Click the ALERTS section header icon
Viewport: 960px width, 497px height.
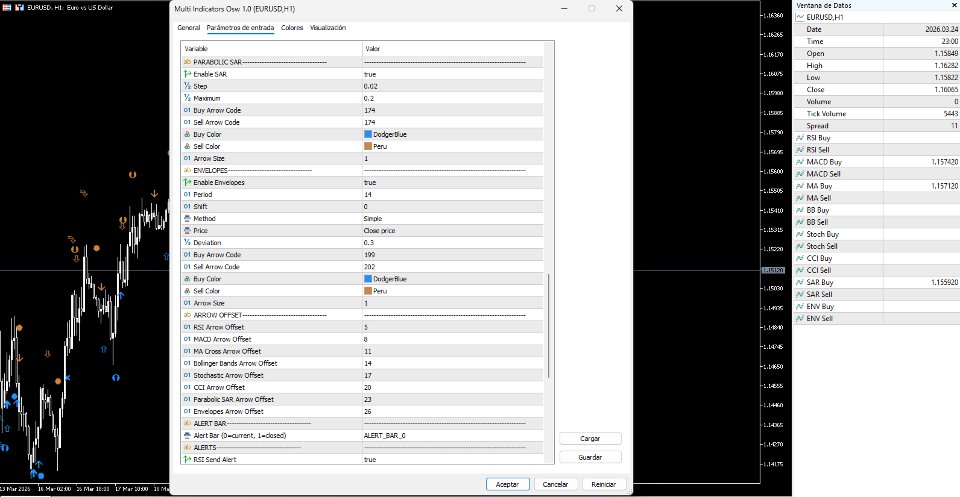[187, 447]
